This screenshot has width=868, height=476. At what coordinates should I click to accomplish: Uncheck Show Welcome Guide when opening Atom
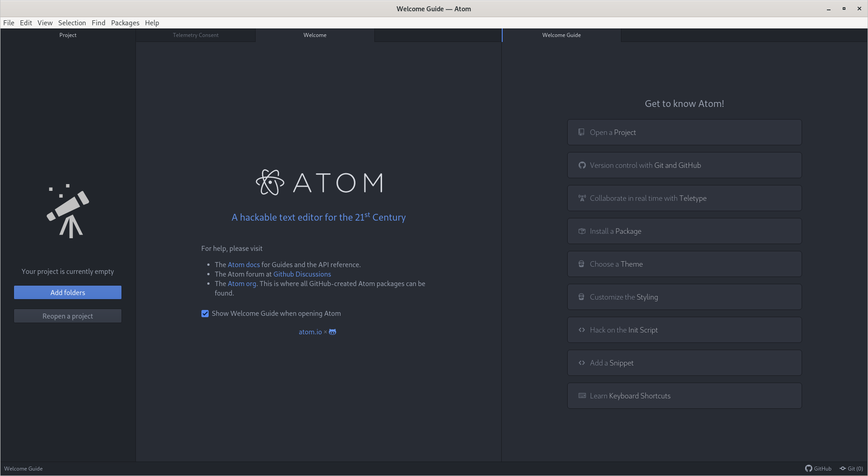(205, 314)
